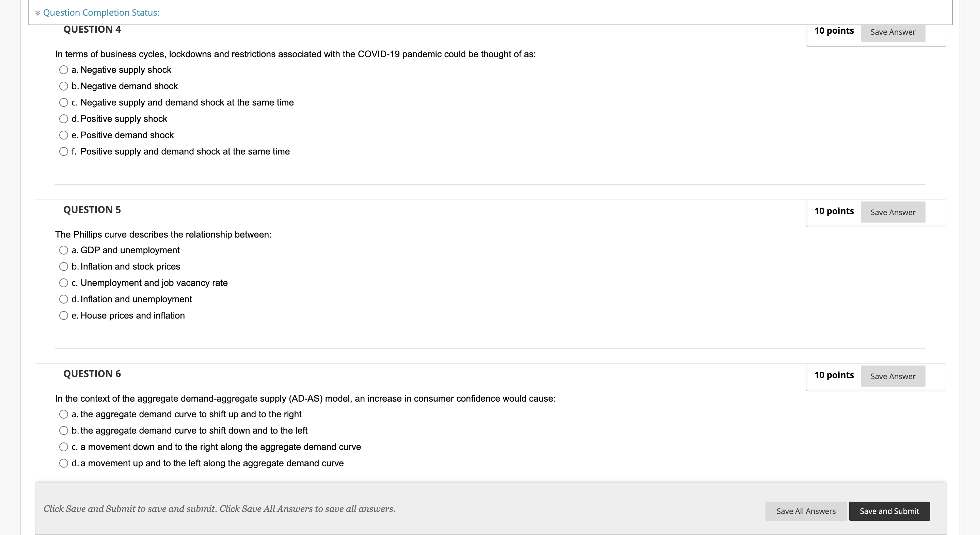The height and width of the screenshot is (535, 980).
Task: Click Save Answer for Question 5
Action: [x=893, y=212]
